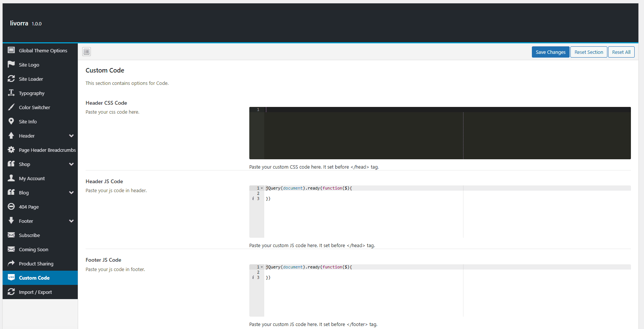Select the 404 Page section

coord(40,207)
